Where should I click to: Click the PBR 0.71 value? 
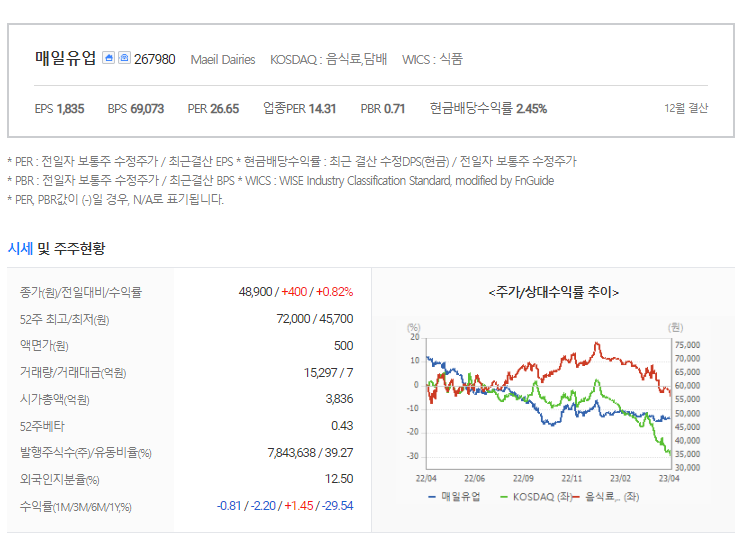pyautogui.click(x=383, y=109)
